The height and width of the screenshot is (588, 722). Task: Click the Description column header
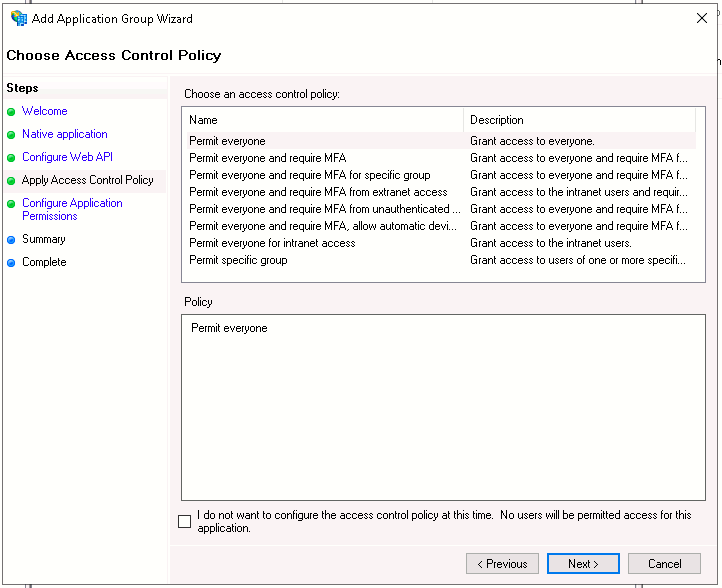(580, 120)
